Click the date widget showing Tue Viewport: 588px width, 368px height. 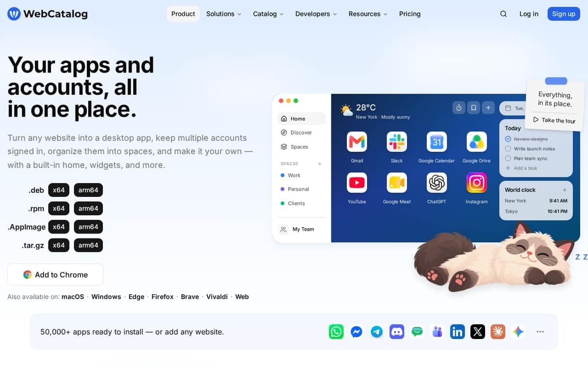(514, 108)
